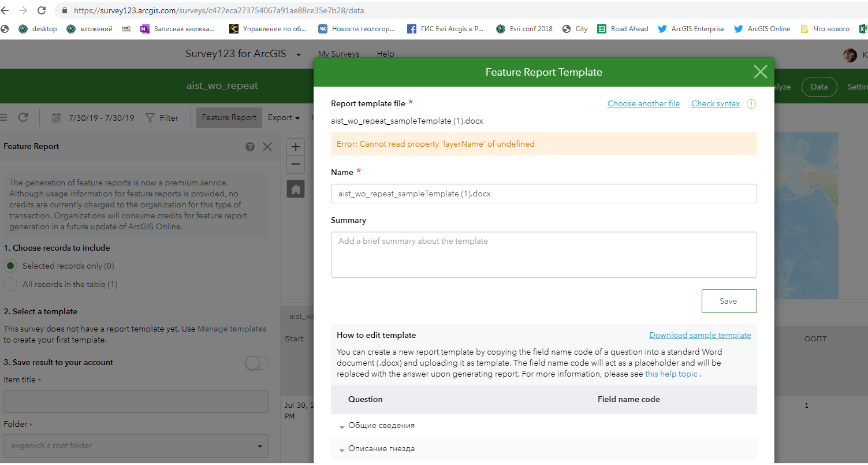Open the Esri conf 2018 bookmark

(x=524, y=29)
